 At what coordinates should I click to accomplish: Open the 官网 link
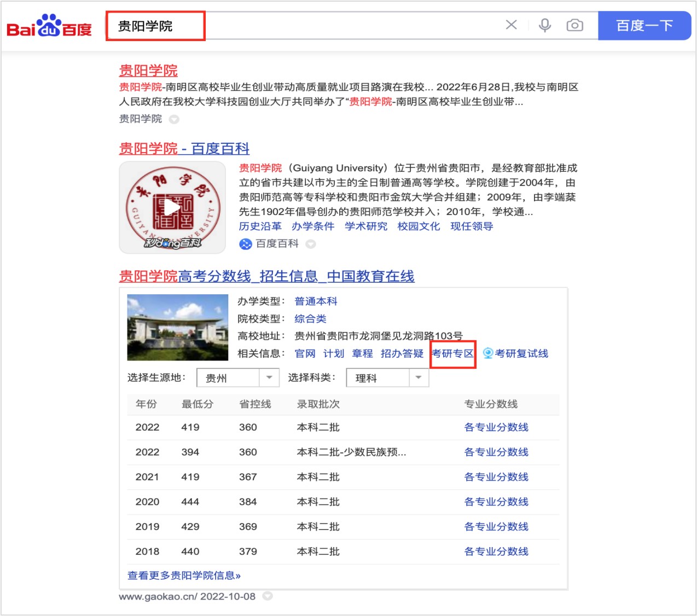[305, 353]
